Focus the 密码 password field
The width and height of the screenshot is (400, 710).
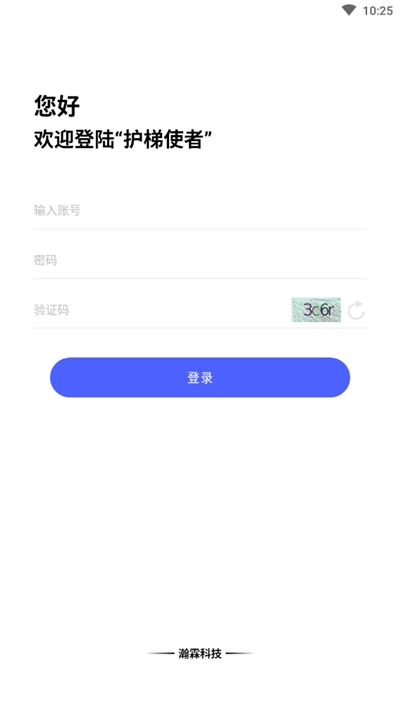pos(200,260)
